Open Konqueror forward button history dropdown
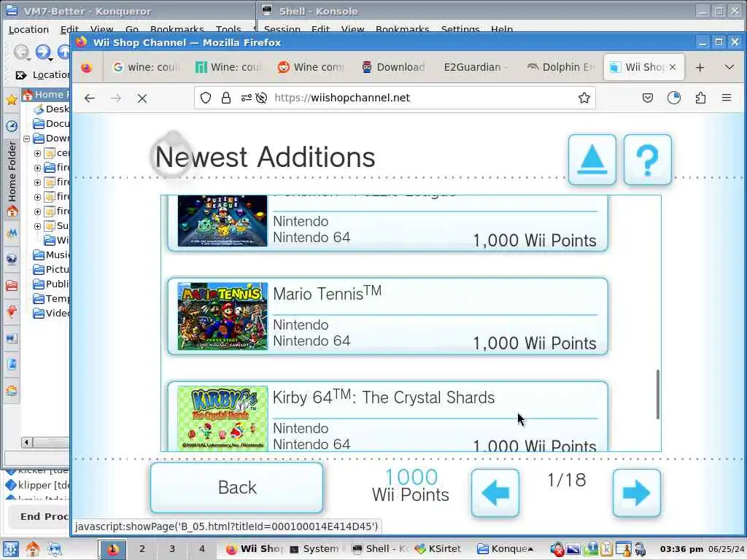Screen dimensions: 747x560 (x=50, y=59)
